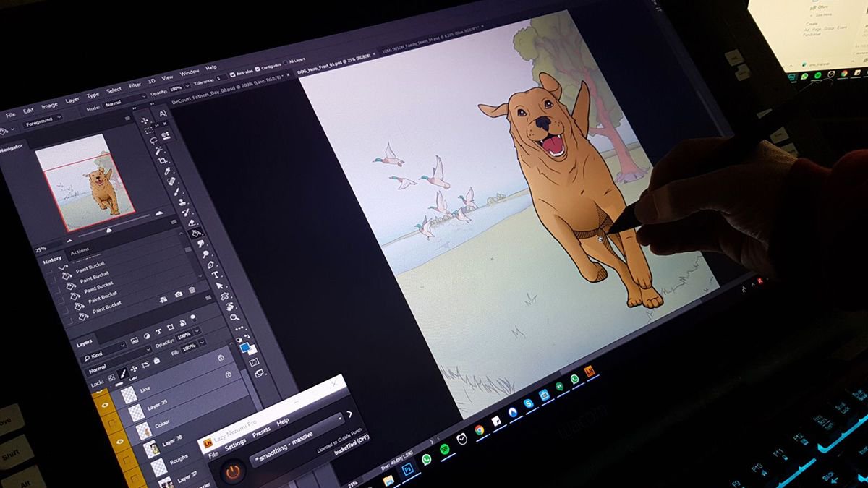Select the Brush tool
Viewport: 868px width, 488px height.
pos(176,192)
